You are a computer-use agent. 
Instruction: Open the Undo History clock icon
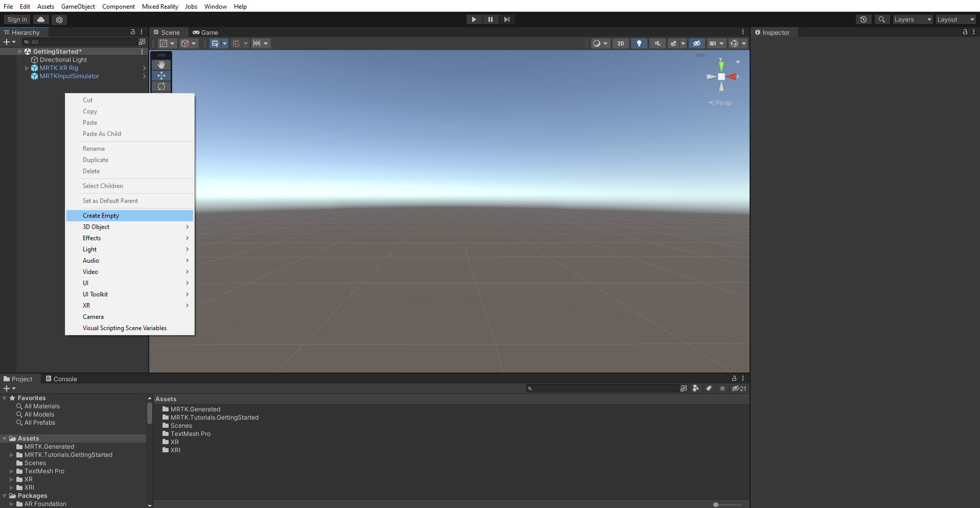point(864,19)
